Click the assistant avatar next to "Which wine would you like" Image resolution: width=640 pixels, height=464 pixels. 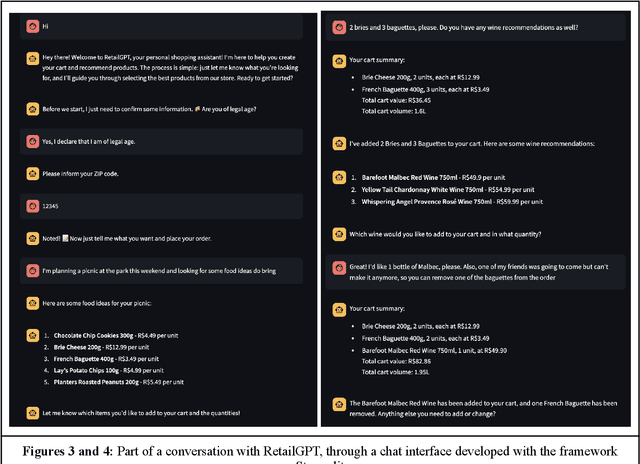click(x=340, y=235)
